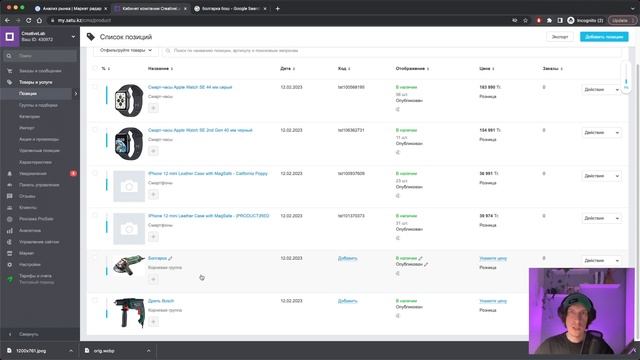
Task: Click the Клиенты sidebar icon
Action: [9, 208]
